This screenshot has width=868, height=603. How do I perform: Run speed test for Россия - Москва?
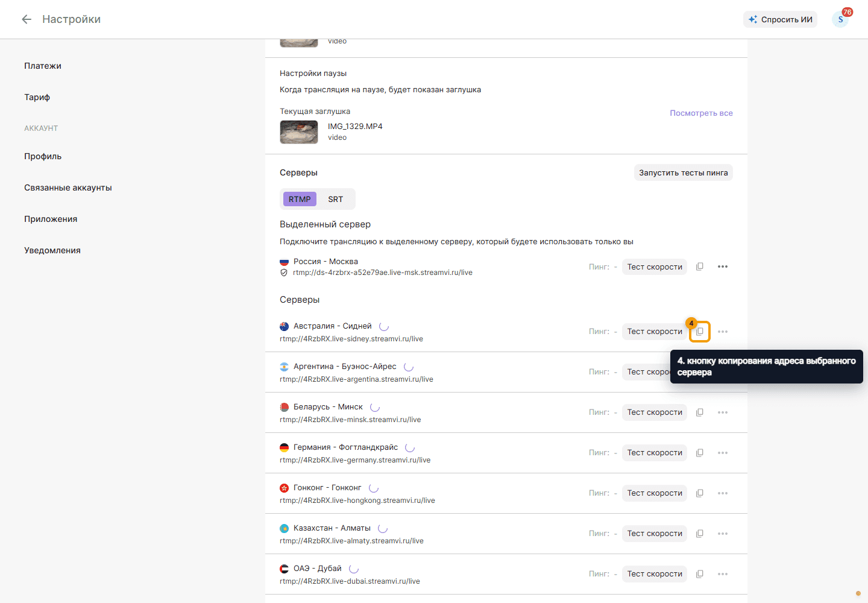[x=655, y=267]
